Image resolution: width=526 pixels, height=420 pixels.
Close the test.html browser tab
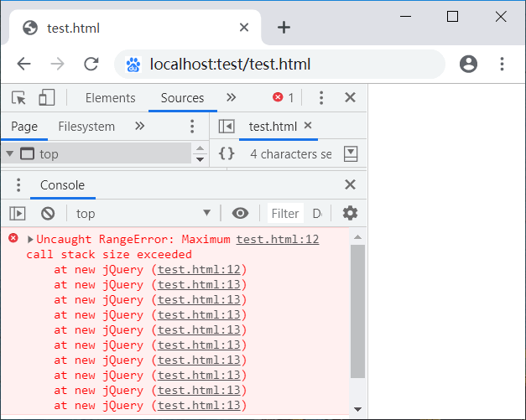[x=244, y=28]
